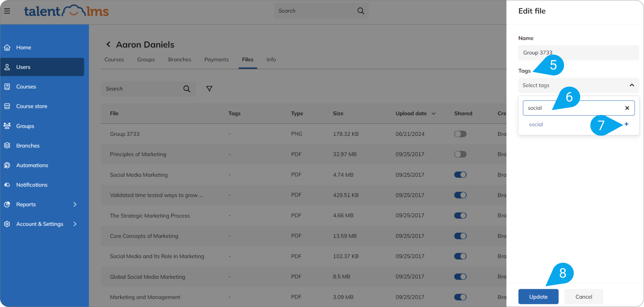Click the Home icon in sidebar
Viewport: 644px width, 307px height.
[7, 48]
